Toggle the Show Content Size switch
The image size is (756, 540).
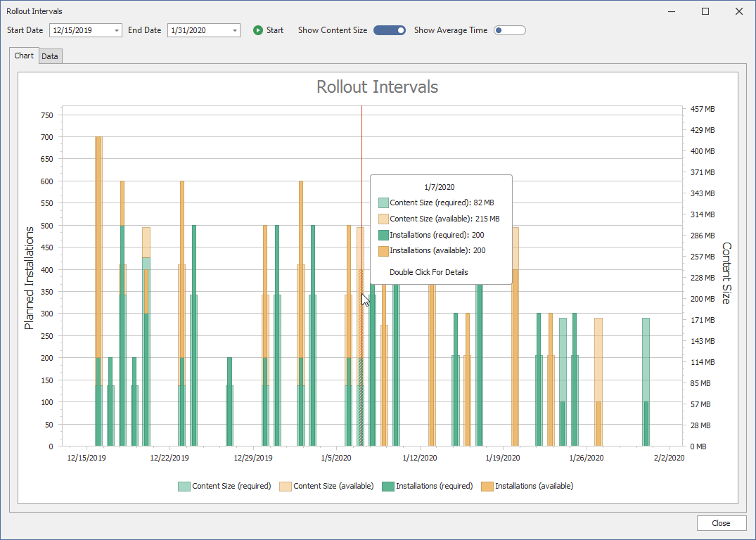pos(390,30)
